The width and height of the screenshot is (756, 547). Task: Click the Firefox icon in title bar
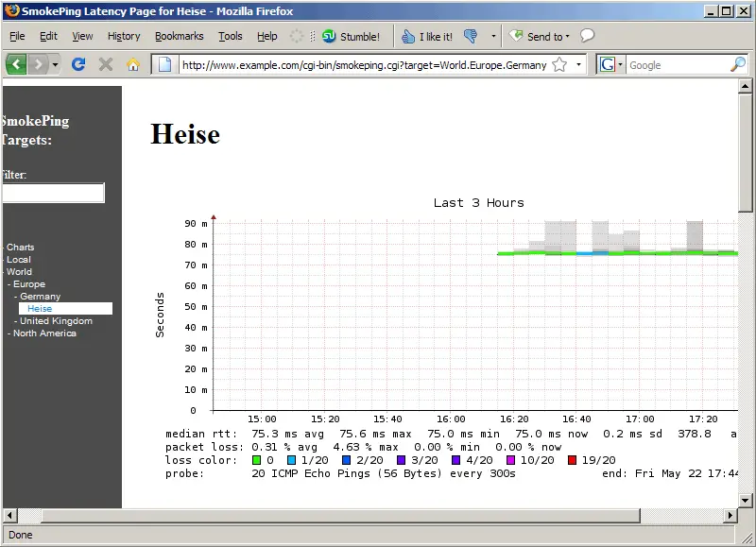pos(12,10)
